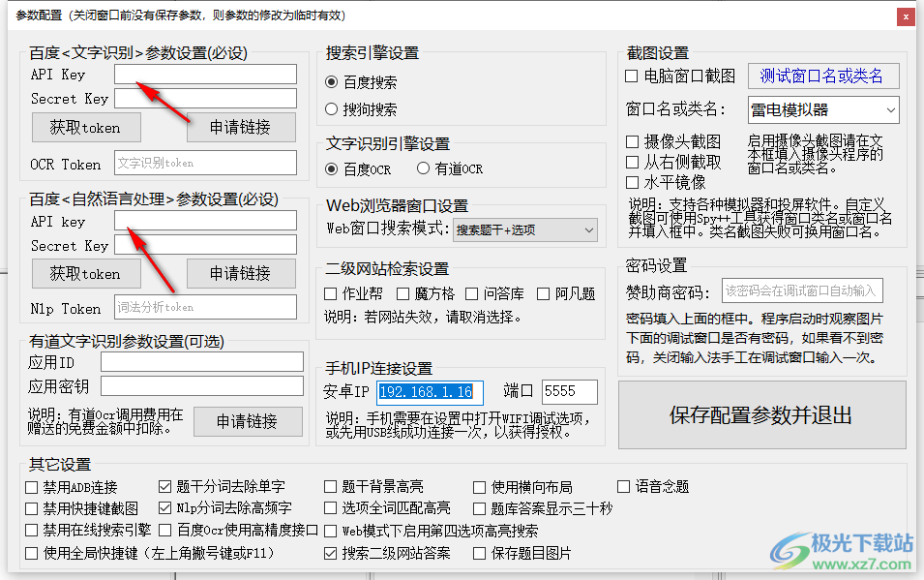
Task: Toggle 语音念题 checkbox
Action: tap(623, 487)
